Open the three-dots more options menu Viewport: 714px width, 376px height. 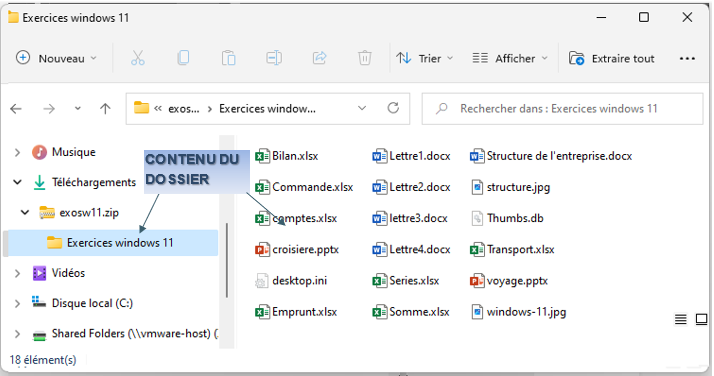tap(687, 58)
